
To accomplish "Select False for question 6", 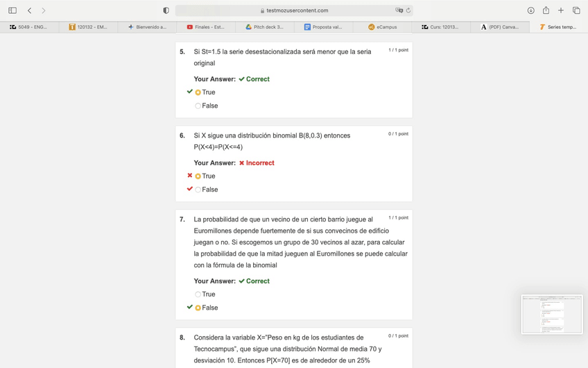I will 198,190.
